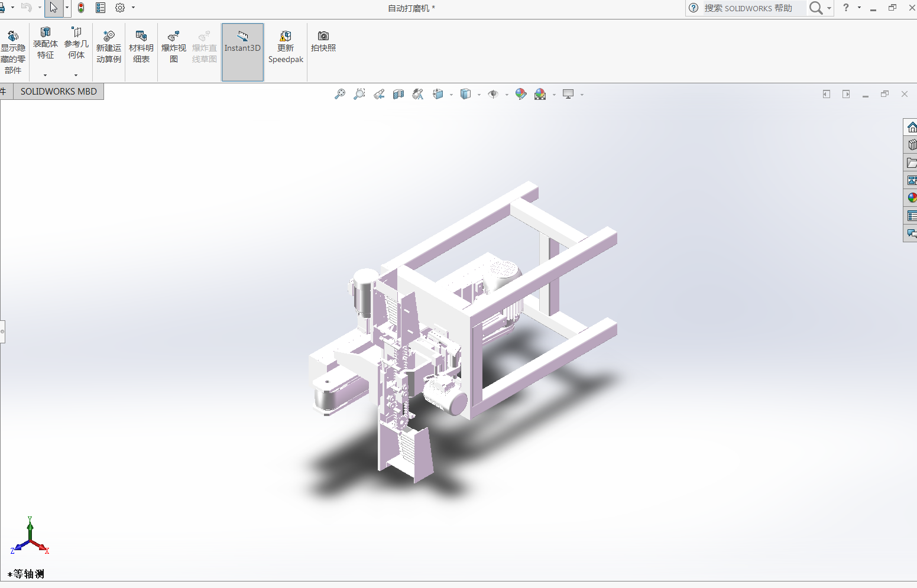Image resolution: width=917 pixels, height=588 pixels.
Task: Click the circled help icon beside search
Action: [694, 8]
